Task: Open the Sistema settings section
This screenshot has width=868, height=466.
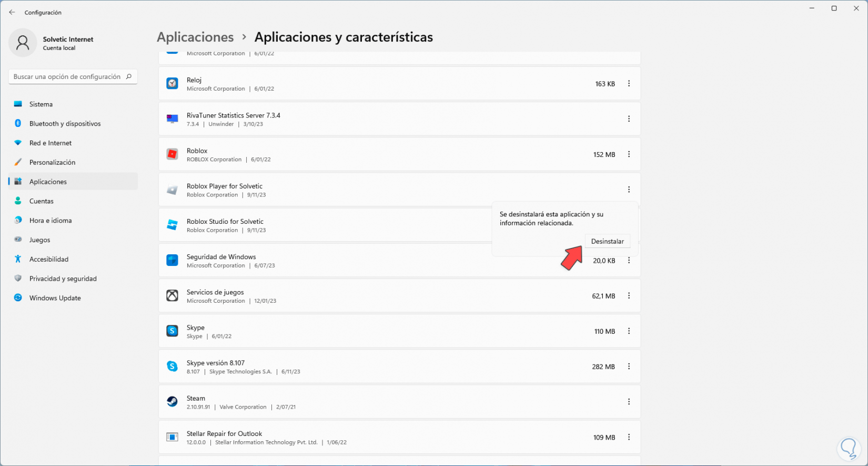Action: 41,104
